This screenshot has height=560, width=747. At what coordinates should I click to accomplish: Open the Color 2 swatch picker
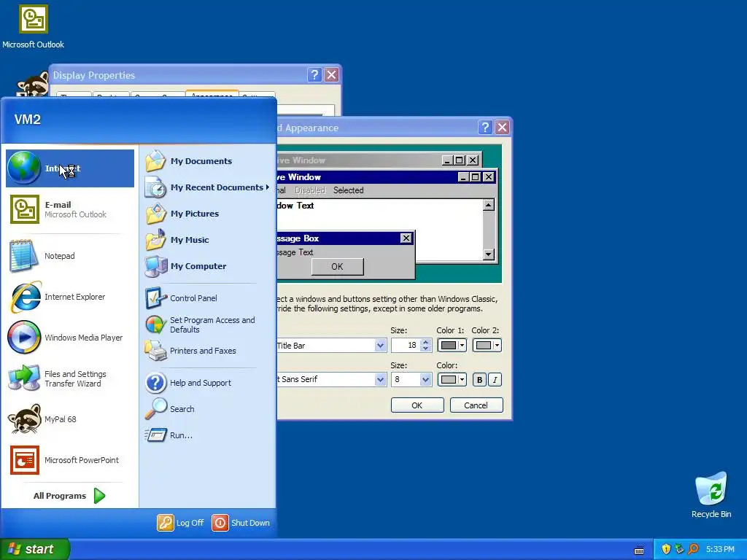(487, 345)
